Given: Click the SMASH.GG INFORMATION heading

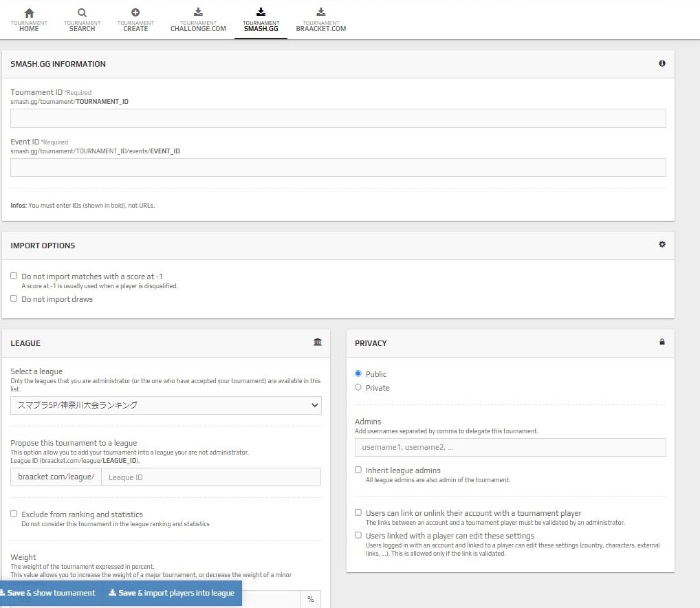Looking at the screenshot, I should tap(58, 64).
